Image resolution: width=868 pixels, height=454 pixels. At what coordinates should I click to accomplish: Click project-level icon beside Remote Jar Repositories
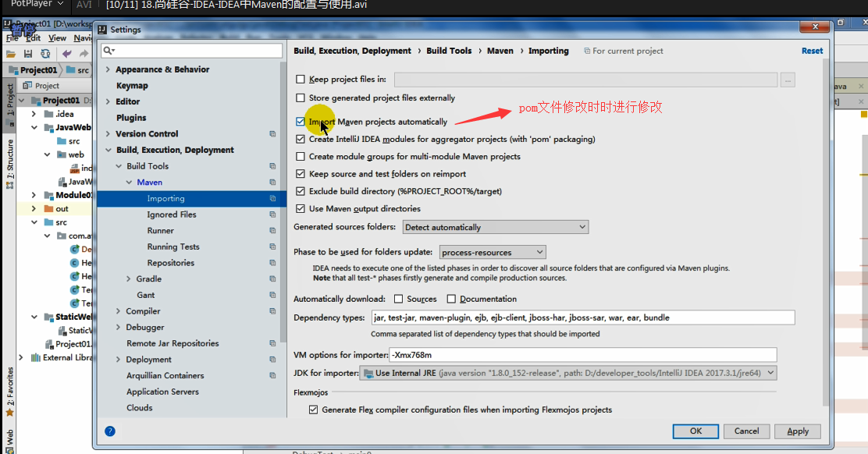(272, 343)
